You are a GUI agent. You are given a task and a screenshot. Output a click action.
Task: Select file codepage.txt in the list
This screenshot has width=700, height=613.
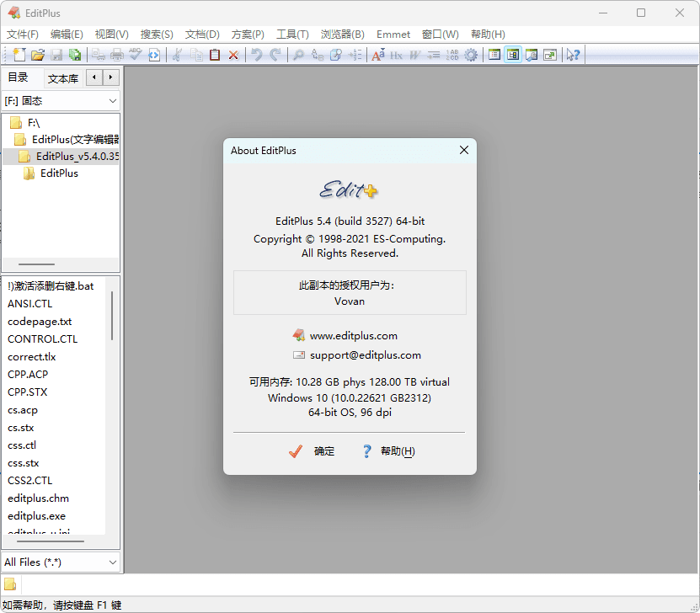coord(40,321)
